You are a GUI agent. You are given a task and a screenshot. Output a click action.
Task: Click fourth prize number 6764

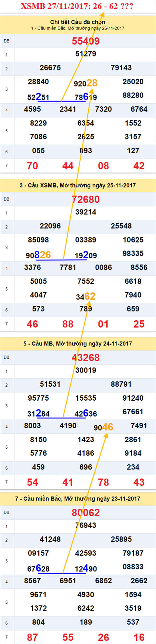point(139,109)
